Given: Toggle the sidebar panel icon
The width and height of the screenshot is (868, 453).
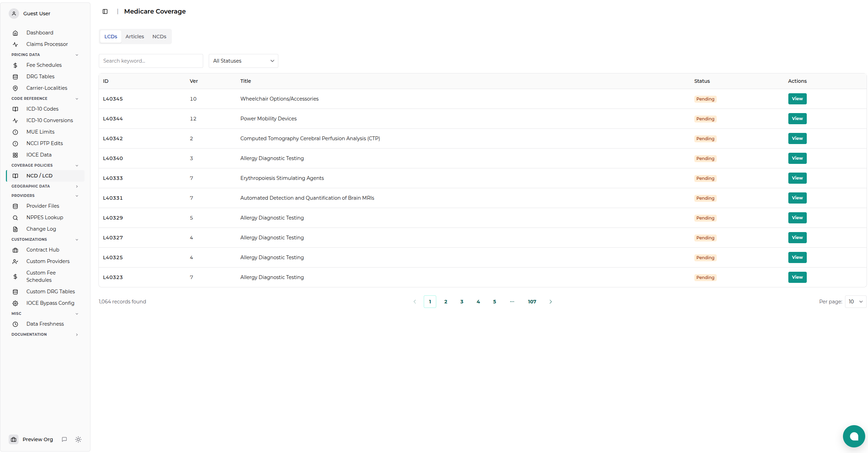Looking at the screenshot, I should pos(105,11).
